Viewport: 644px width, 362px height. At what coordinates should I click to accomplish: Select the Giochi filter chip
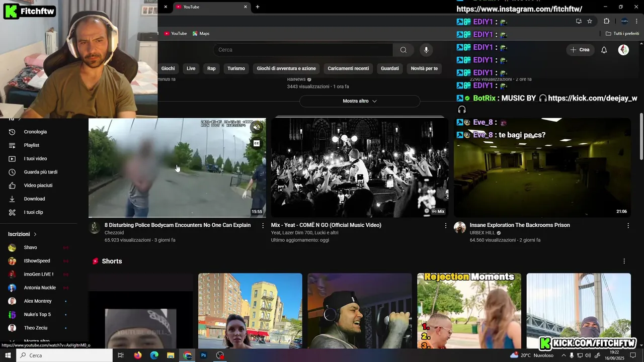click(168, 68)
